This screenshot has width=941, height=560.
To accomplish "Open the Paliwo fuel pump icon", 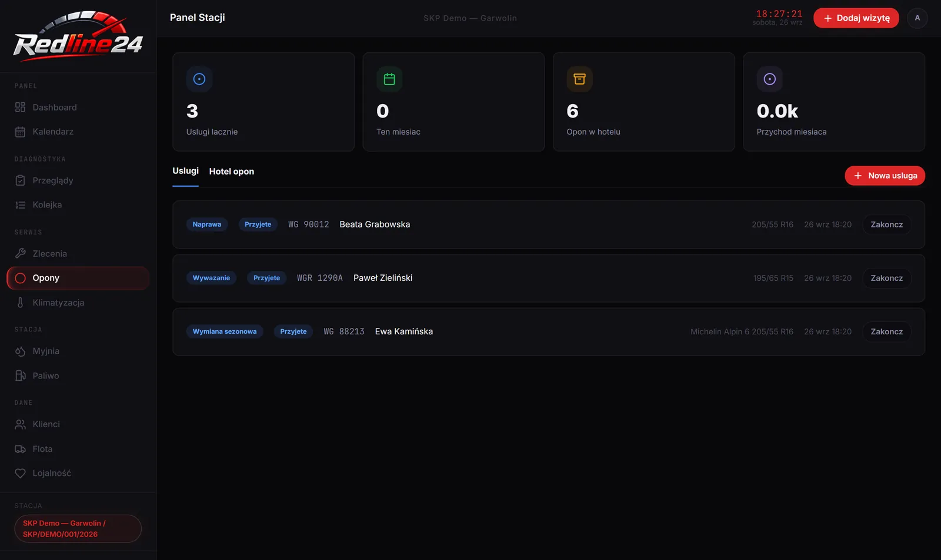I will (20, 375).
